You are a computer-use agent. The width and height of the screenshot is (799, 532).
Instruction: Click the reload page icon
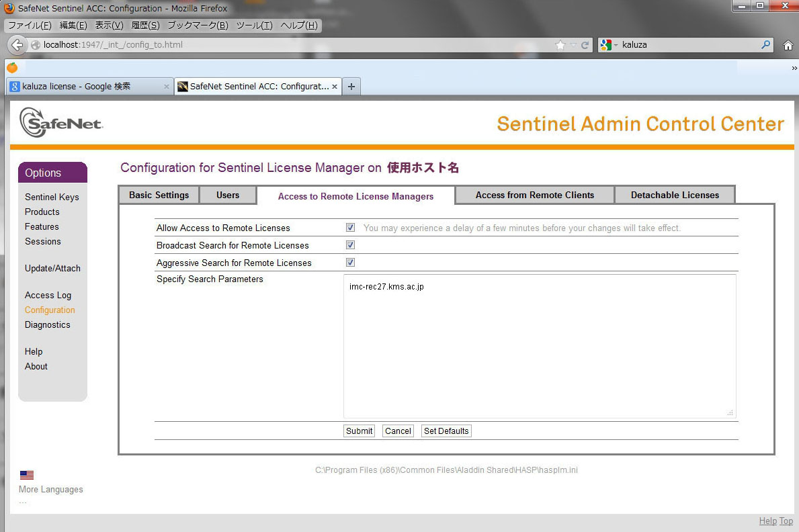point(585,45)
